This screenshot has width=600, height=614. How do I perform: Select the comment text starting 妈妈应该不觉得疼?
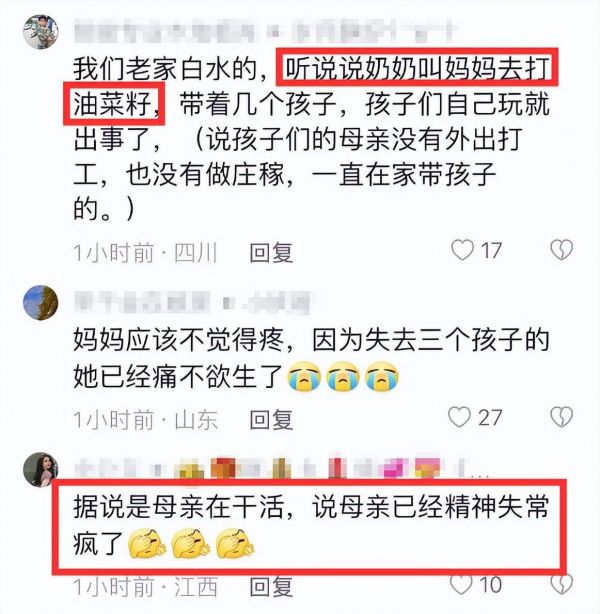coord(311,358)
